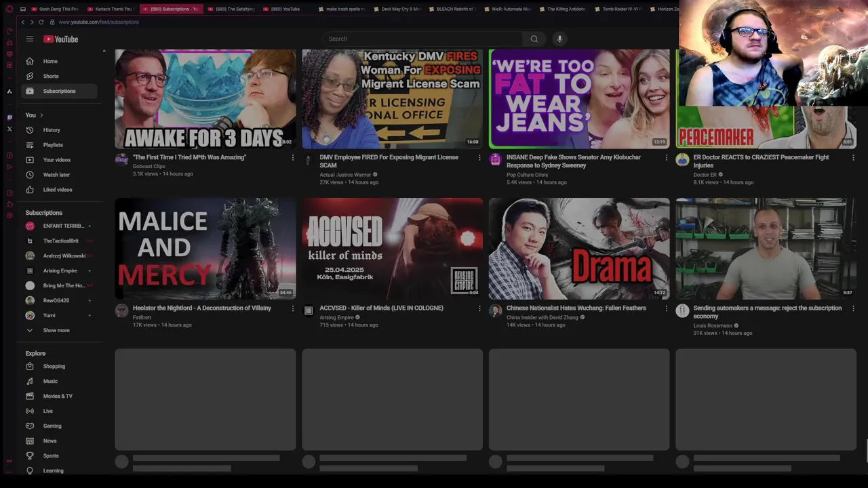The height and width of the screenshot is (488, 868).
Task: Click the browser forward arrow
Action: click(32, 22)
